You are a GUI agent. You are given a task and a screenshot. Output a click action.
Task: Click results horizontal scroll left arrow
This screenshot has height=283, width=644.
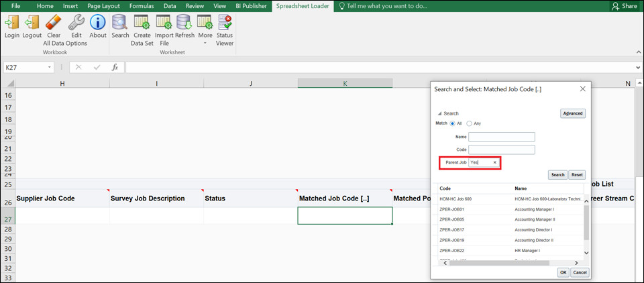445,263
